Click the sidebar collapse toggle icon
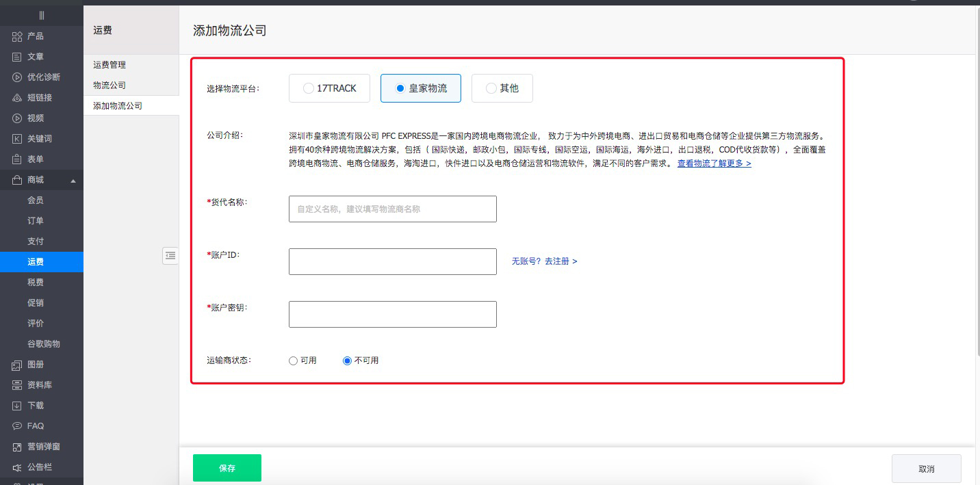Viewport: 980px width, 485px height. (170, 256)
